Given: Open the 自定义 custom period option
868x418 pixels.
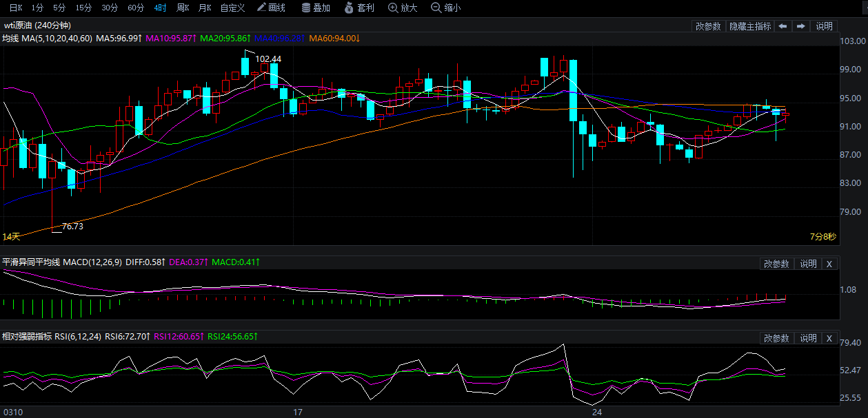Looking at the screenshot, I should pyautogui.click(x=232, y=8).
